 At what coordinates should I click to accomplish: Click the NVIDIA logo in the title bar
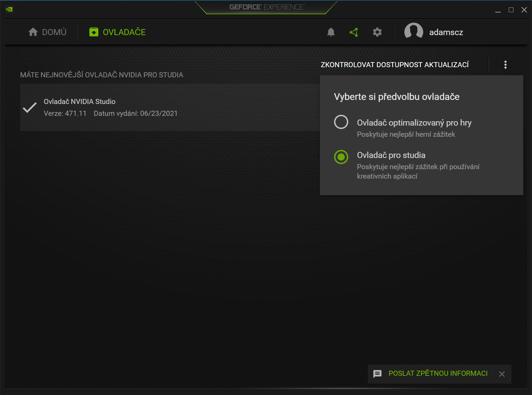point(9,9)
